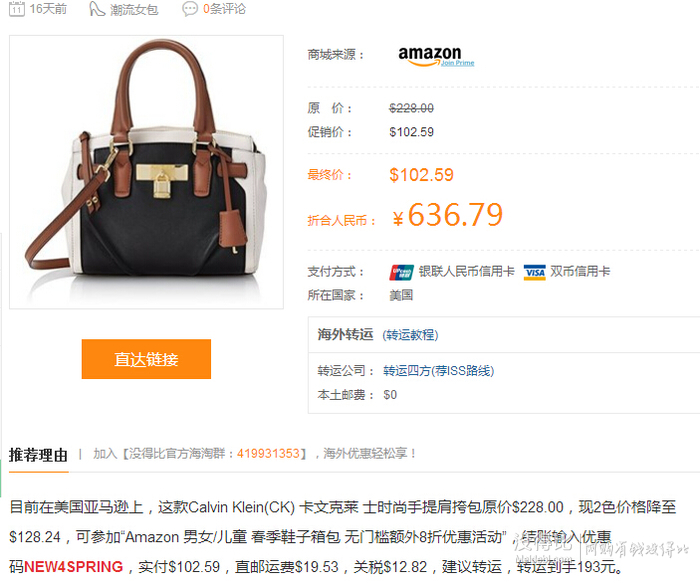Open 转运四方(荐ISS路线) shipping company link

pyautogui.click(x=438, y=371)
